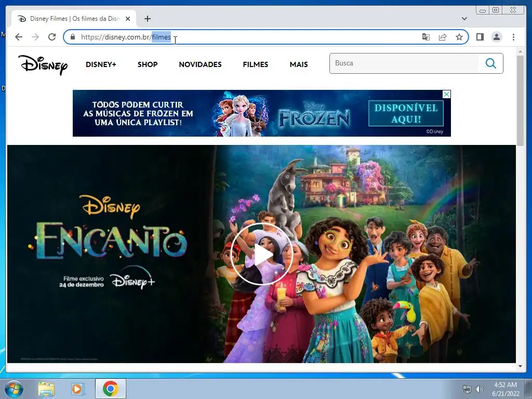
Task: Close the Frozen ad banner
Action: pyautogui.click(x=447, y=95)
